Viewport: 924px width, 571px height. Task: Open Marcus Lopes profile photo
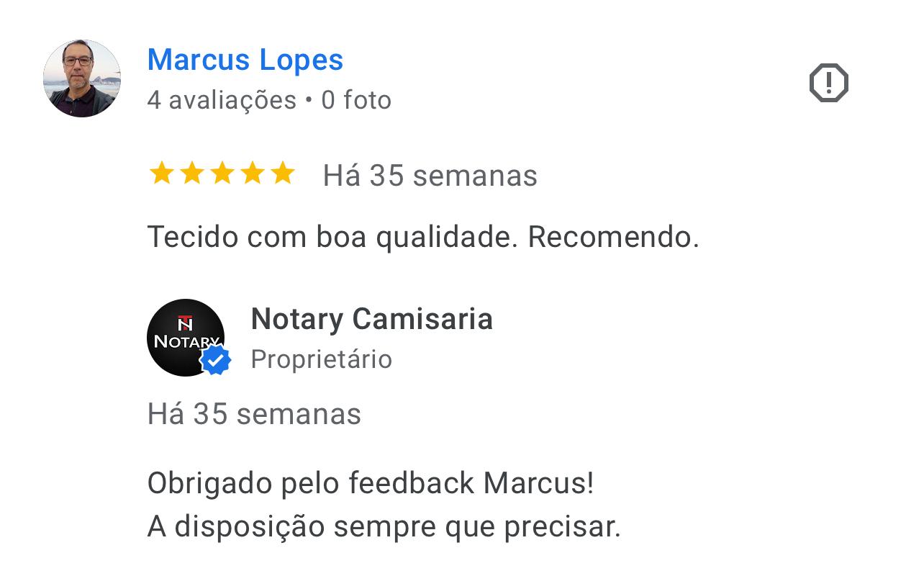pyautogui.click(x=82, y=78)
